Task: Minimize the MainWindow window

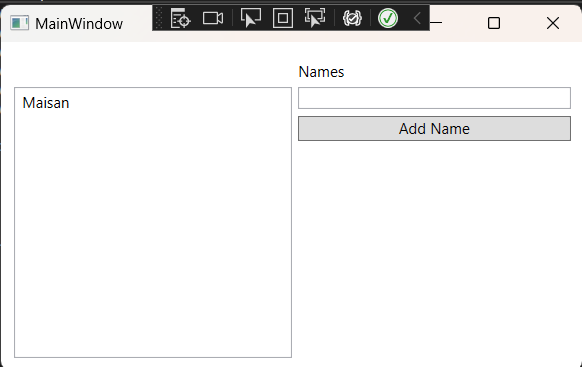Action: click(436, 23)
